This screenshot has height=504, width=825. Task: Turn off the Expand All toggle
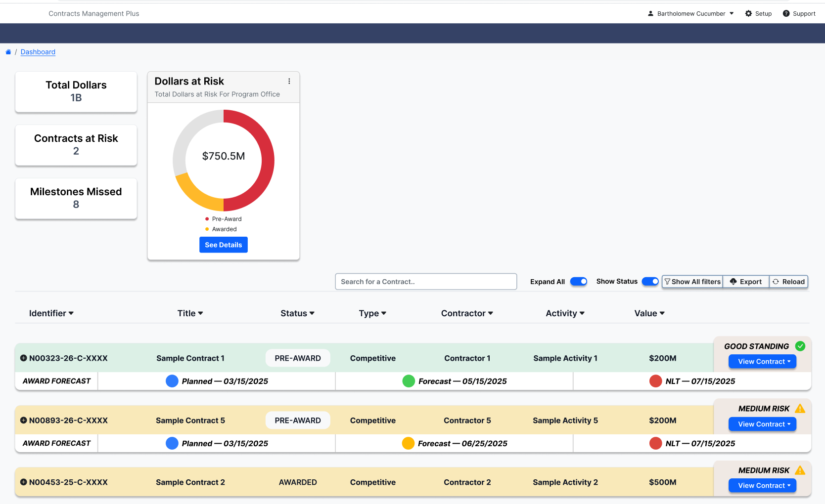click(578, 282)
